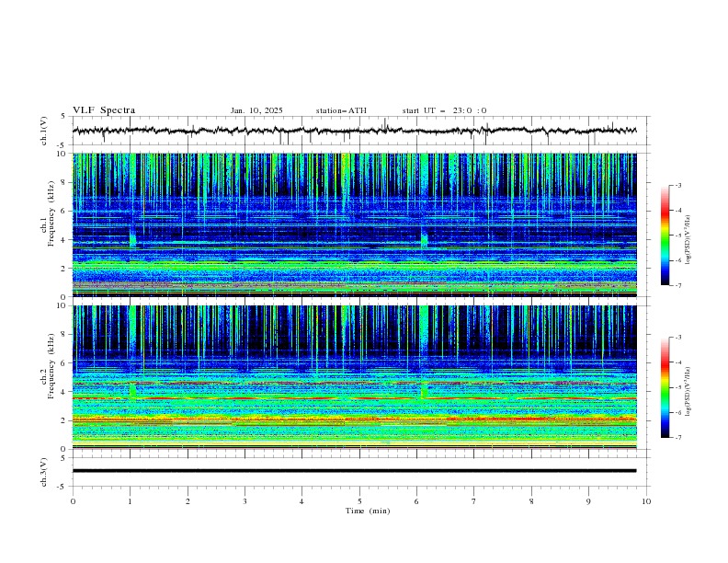
Task: Click time axis tick label "0"
Action: [73, 501]
